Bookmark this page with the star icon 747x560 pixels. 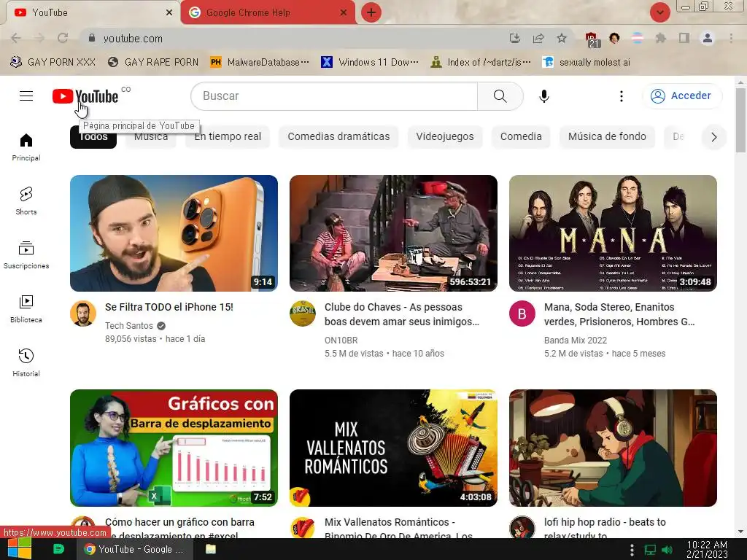point(562,38)
